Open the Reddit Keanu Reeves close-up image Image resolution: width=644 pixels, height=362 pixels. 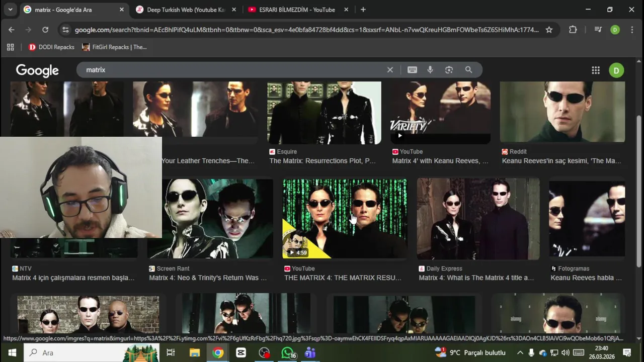click(562, 112)
